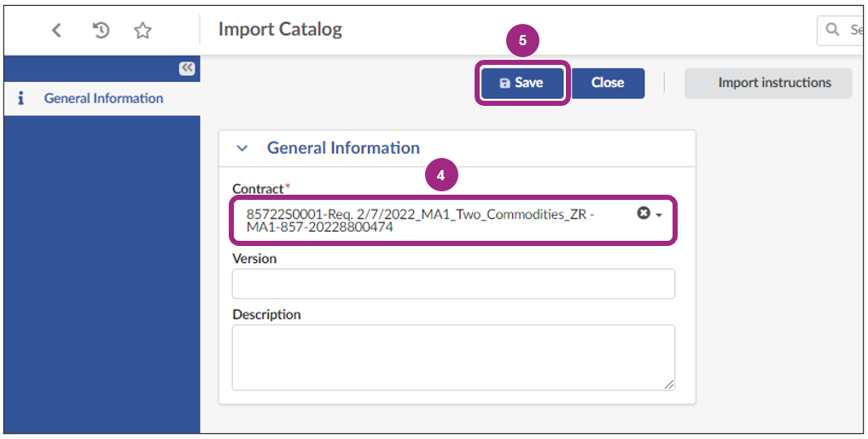Click the Import Catalog page title
Image resolution: width=868 pixels, height=439 pixels.
(x=280, y=29)
